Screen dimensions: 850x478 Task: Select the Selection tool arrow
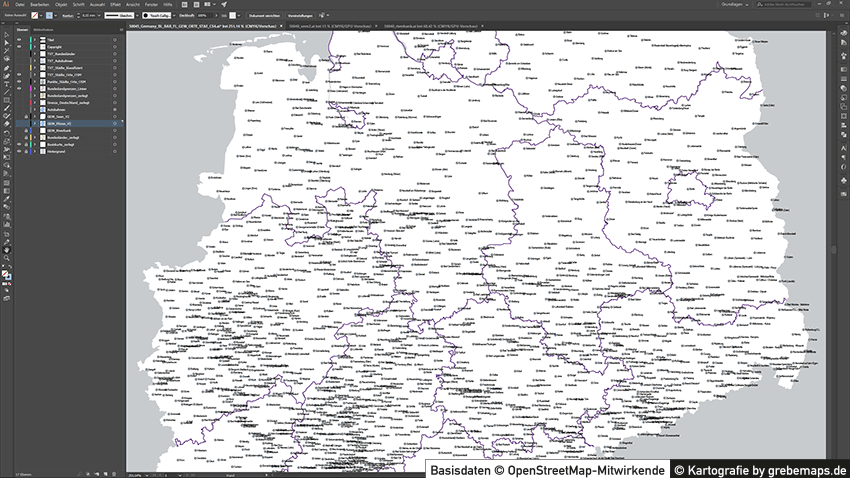6,35
